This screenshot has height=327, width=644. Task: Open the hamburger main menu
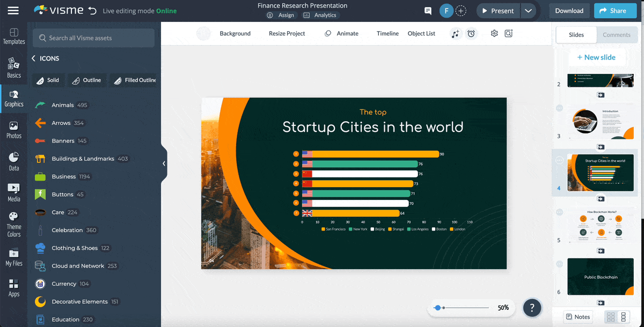point(13,11)
